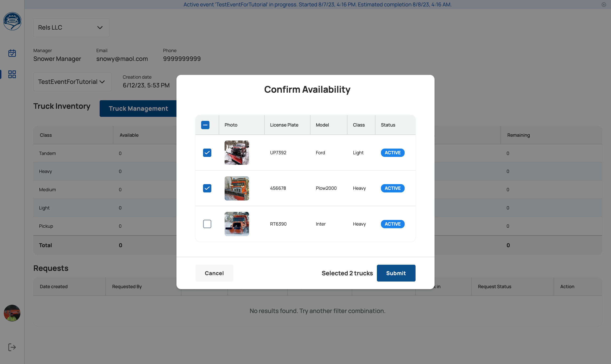Click the ACTIVE badge for RT6390
This screenshot has width=611, height=364.
pos(392,224)
